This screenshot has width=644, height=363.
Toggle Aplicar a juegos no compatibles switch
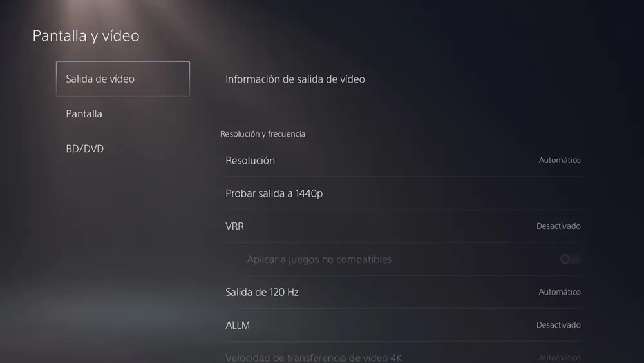coord(571,259)
